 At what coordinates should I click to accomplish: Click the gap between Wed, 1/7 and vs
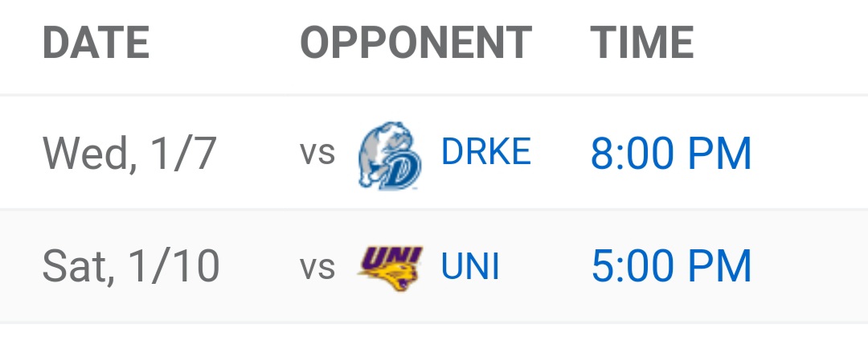pos(257,154)
